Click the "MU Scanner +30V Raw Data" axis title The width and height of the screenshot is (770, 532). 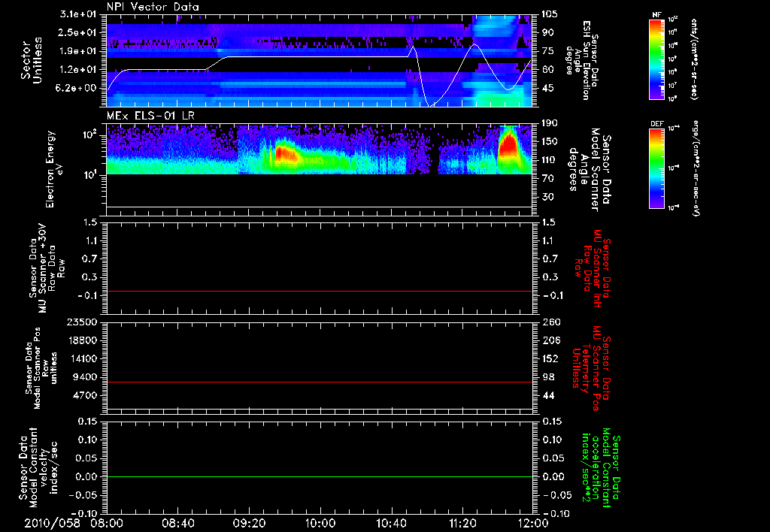pos(47,268)
